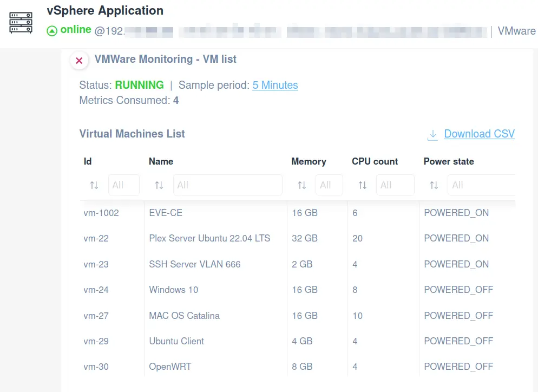Open the Name column filter showing All
Image resolution: width=538 pixels, height=392 pixels.
click(x=227, y=185)
